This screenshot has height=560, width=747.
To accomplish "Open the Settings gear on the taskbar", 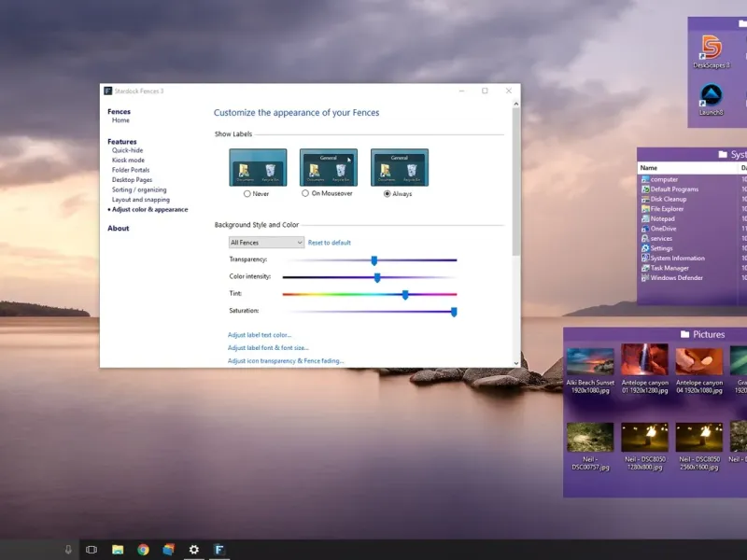I will coord(194,550).
